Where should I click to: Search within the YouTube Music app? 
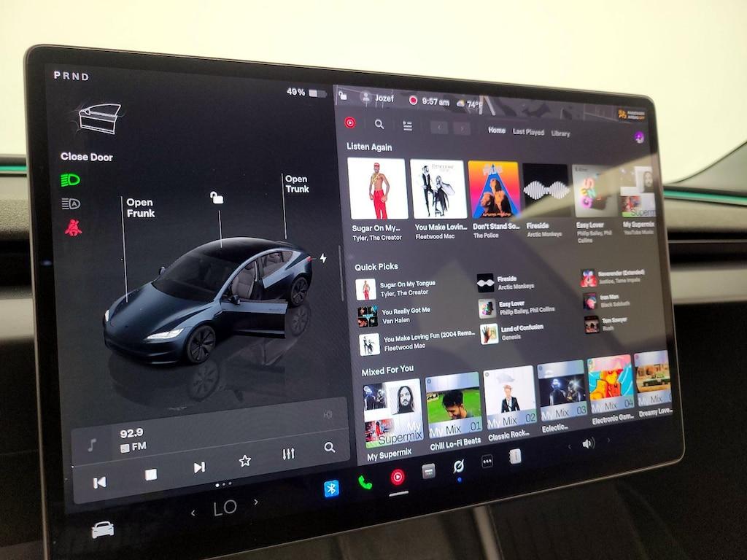379,124
